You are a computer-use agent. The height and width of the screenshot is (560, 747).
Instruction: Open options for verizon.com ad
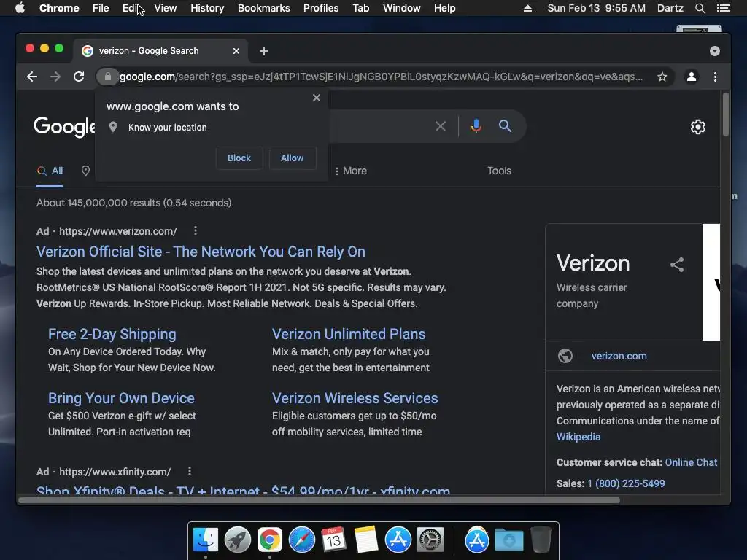point(196,231)
